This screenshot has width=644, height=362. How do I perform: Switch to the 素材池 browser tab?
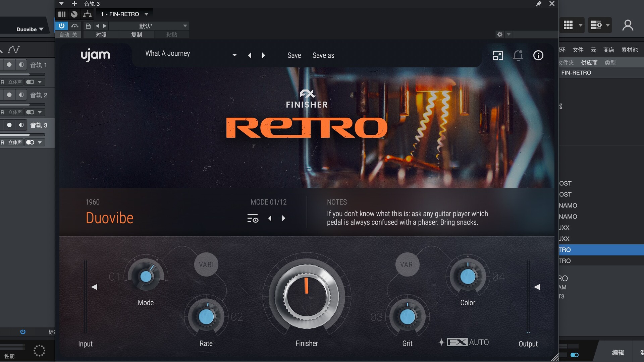point(630,50)
